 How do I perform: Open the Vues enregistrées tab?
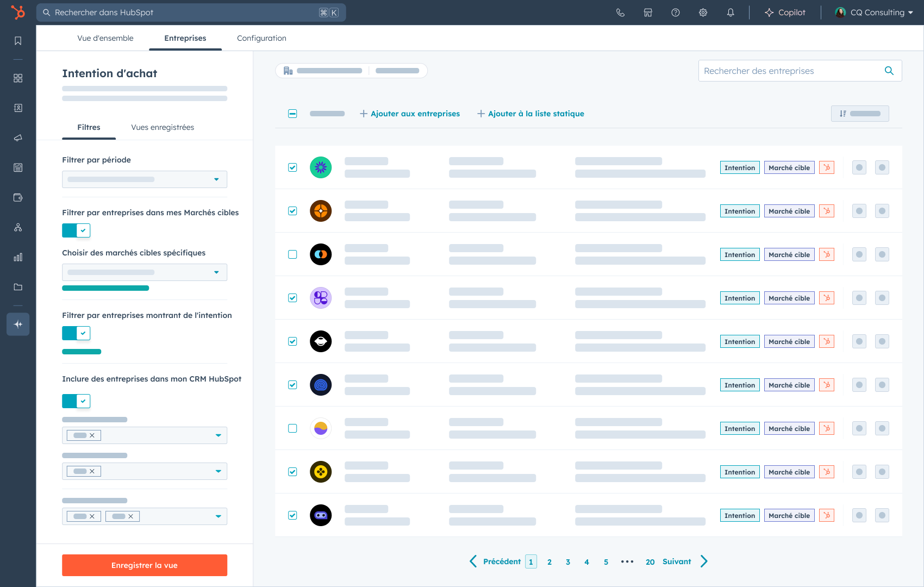(x=163, y=127)
